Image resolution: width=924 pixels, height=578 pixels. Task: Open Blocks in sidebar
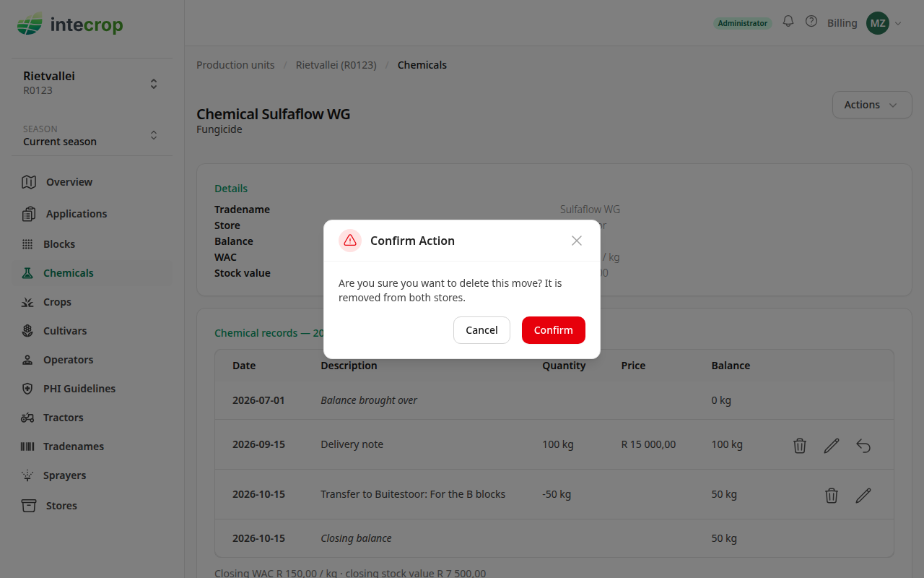[x=92, y=244]
